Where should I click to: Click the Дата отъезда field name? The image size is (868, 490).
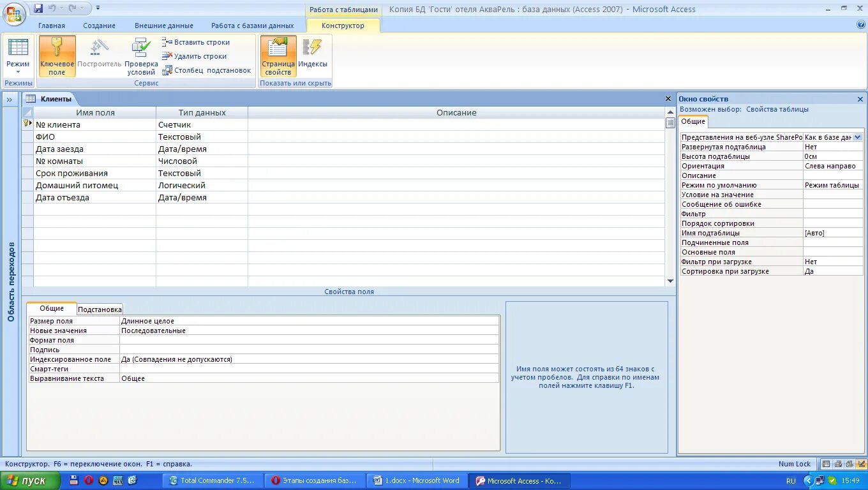point(94,197)
